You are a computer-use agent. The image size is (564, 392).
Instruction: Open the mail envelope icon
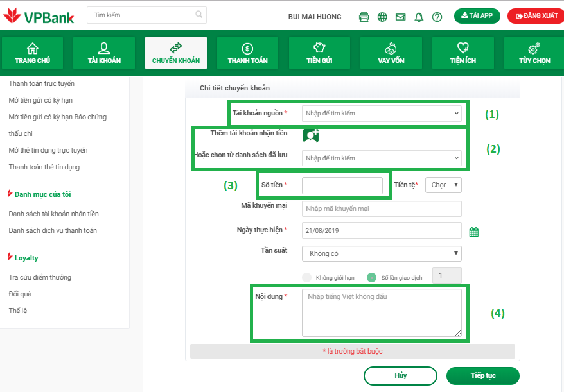[x=401, y=17]
